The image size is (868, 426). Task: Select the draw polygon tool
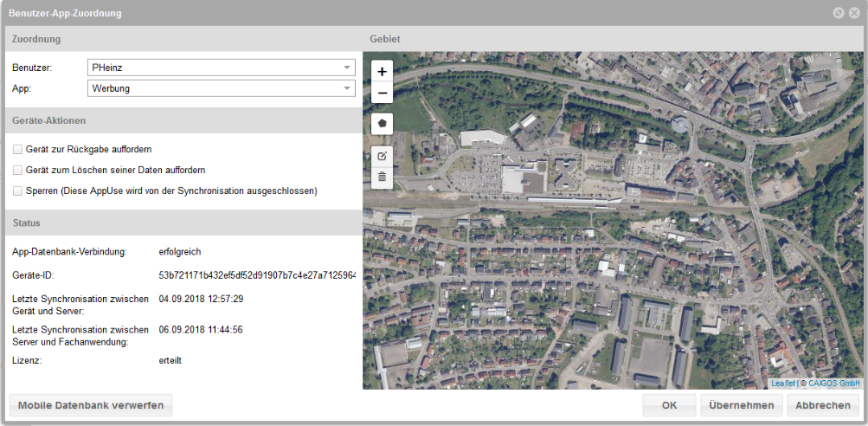(382, 124)
